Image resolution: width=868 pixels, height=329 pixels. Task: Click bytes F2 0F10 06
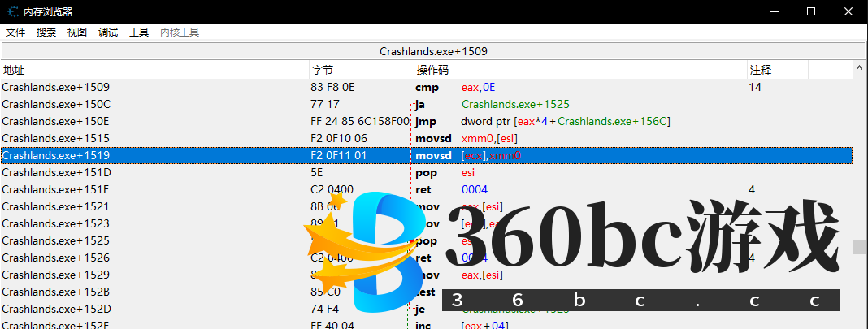tap(340, 139)
